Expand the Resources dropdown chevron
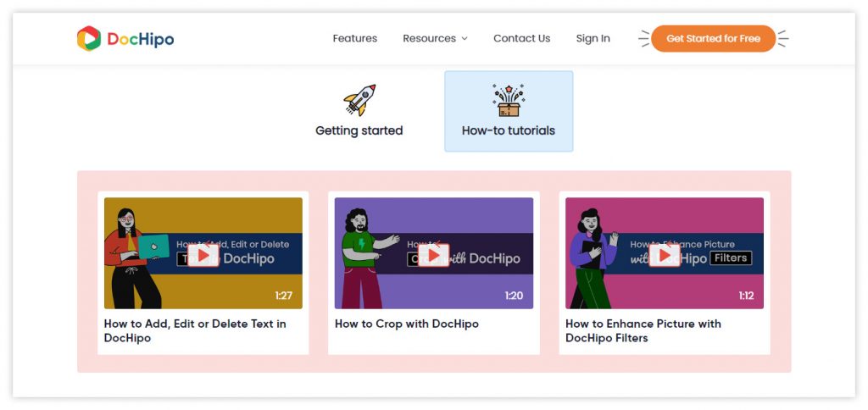Viewport: 868px width, 410px height. click(x=465, y=39)
